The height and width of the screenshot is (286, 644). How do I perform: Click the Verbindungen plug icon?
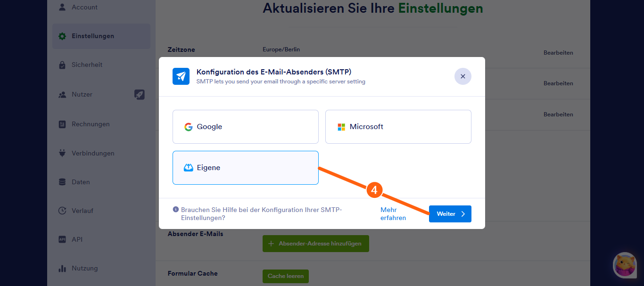tap(62, 153)
